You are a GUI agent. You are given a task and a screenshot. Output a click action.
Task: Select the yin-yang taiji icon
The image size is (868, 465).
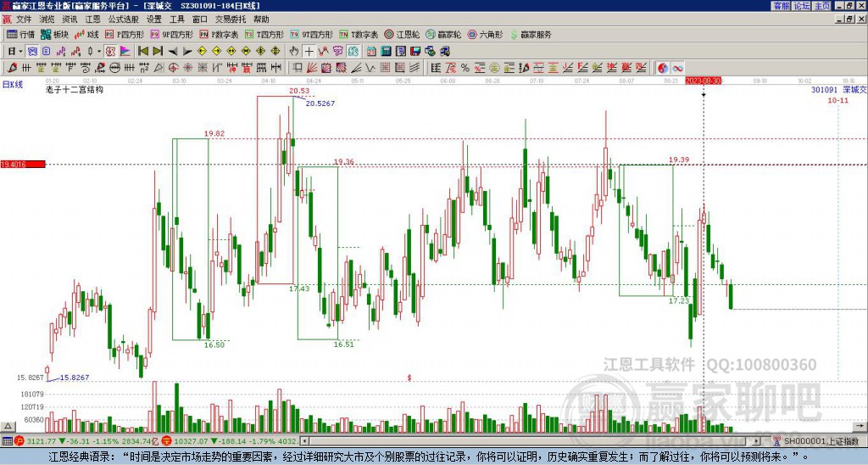click(663, 68)
